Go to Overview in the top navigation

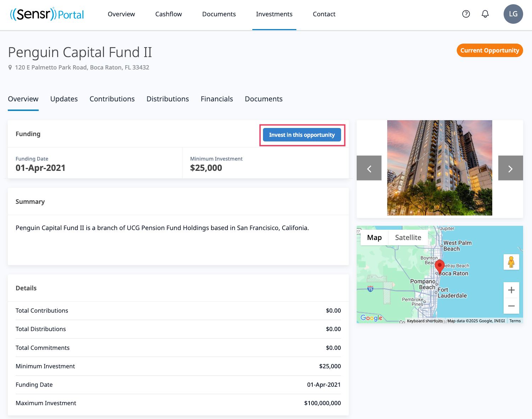[x=121, y=14]
